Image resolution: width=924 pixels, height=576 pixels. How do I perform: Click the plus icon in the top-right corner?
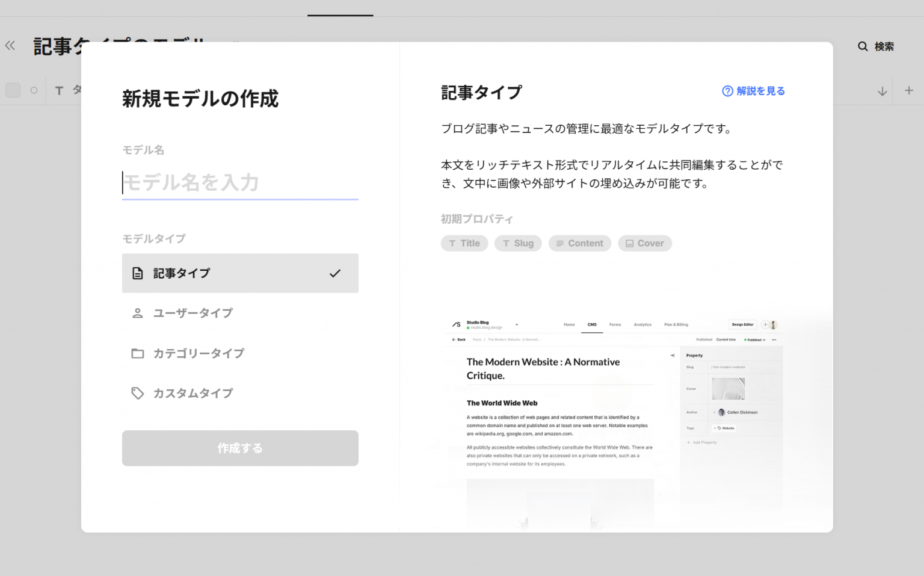click(909, 90)
